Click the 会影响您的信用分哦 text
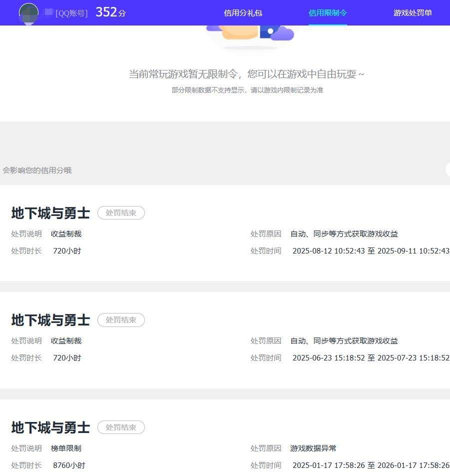Screen dimensions: 450x476 37,170
